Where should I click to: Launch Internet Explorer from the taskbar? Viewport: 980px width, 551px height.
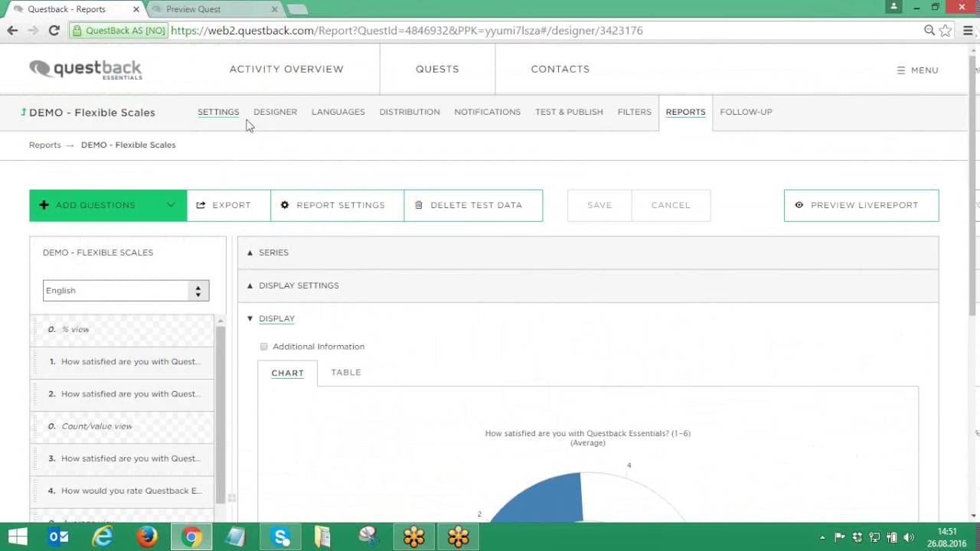[x=103, y=536]
